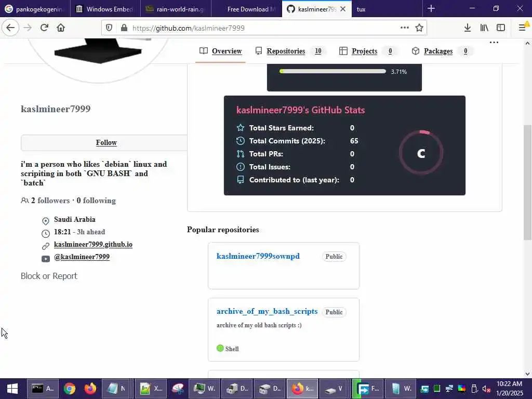The width and height of the screenshot is (532, 399).
Task: Switch to the Free Download tab
Action: pos(246,9)
